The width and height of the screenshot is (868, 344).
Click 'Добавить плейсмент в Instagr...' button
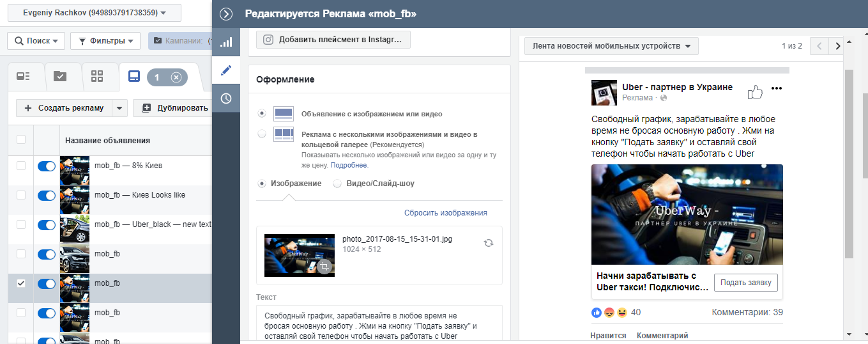333,40
